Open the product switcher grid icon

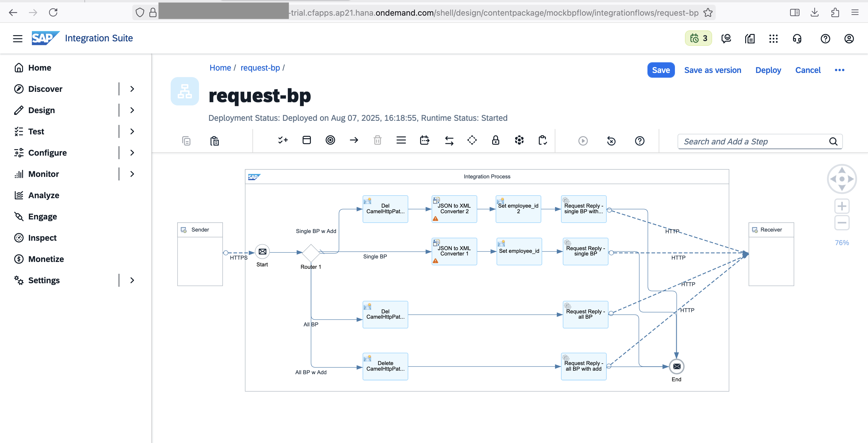click(x=773, y=38)
